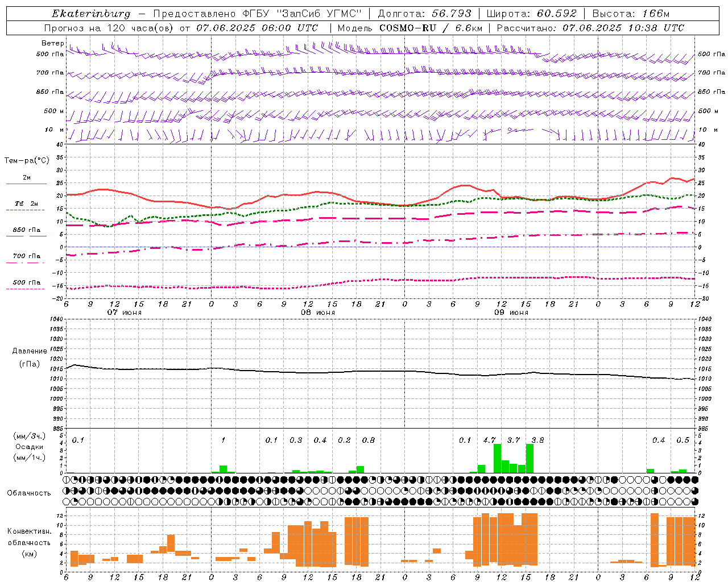Viewport: 728px width, 582px height.
Task: Select the '4.7' precipitation total
Action: coord(490,440)
